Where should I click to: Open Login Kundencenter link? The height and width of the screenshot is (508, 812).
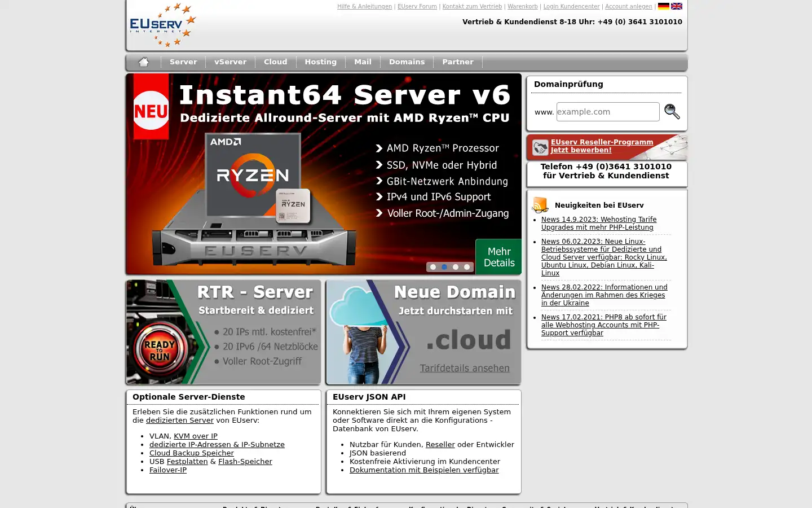[x=571, y=7]
